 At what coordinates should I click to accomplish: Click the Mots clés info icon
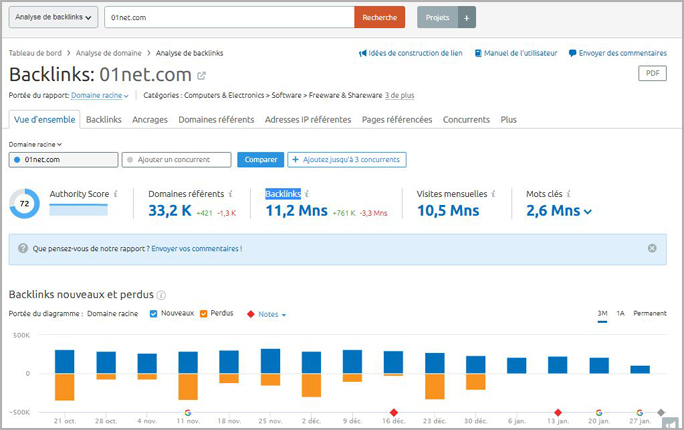[568, 194]
